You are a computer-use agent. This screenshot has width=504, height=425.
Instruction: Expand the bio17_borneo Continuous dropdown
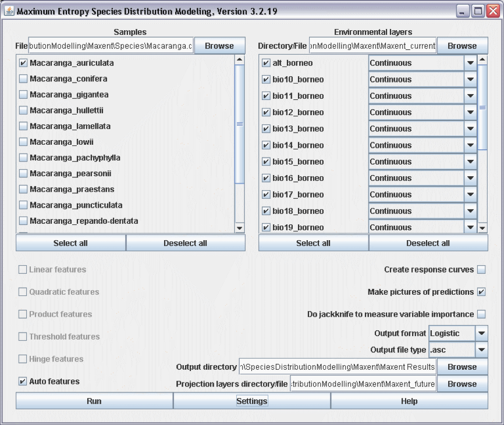click(x=470, y=195)
